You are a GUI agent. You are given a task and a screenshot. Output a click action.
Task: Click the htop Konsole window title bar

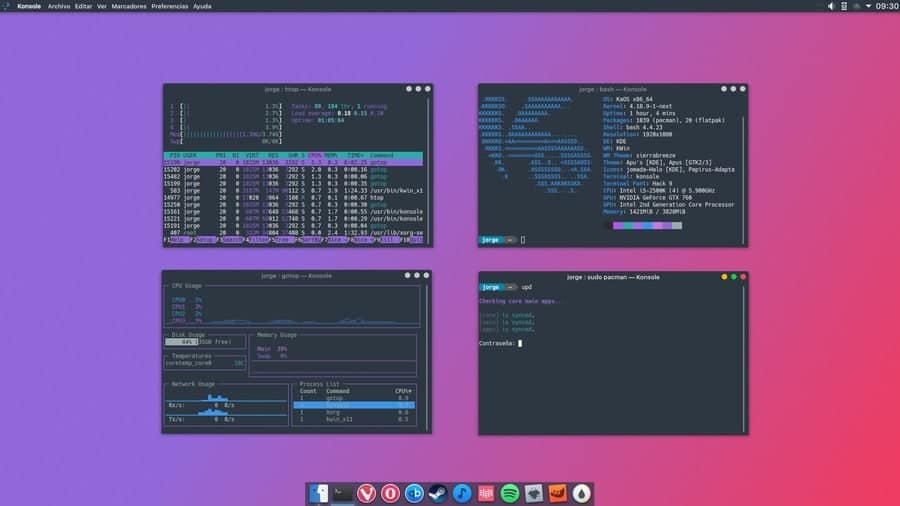pos(297,89)
